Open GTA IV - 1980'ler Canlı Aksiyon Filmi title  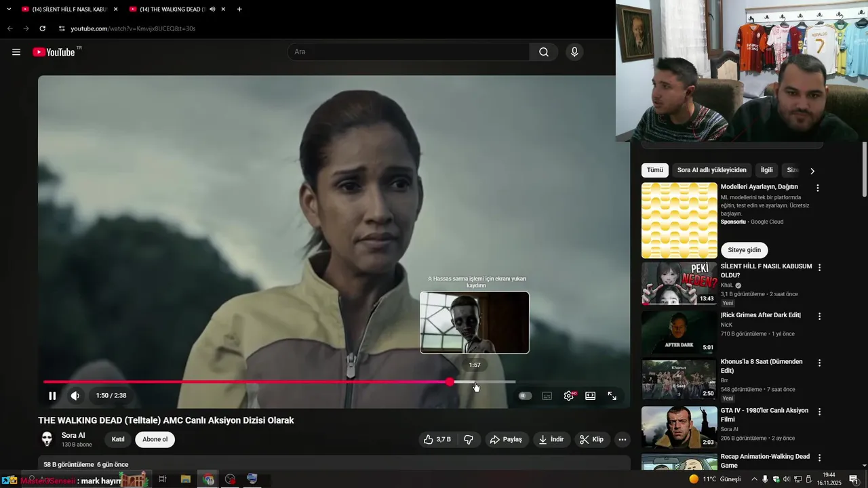[765, 415]
